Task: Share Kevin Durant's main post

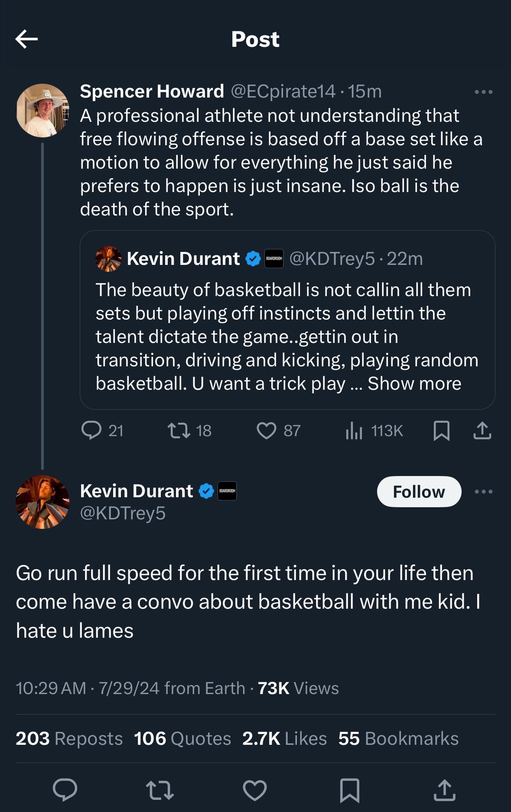Action: click(444, 789)
